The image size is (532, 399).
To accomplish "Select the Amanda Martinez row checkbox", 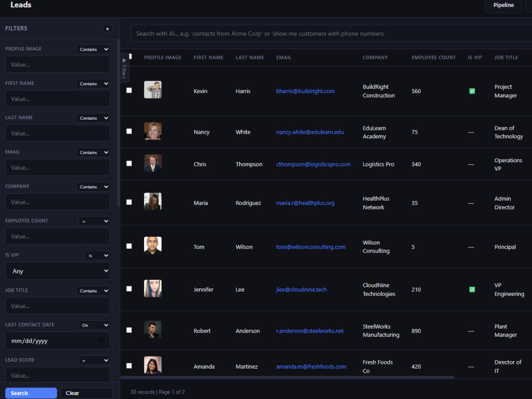I will pos(129,366).
